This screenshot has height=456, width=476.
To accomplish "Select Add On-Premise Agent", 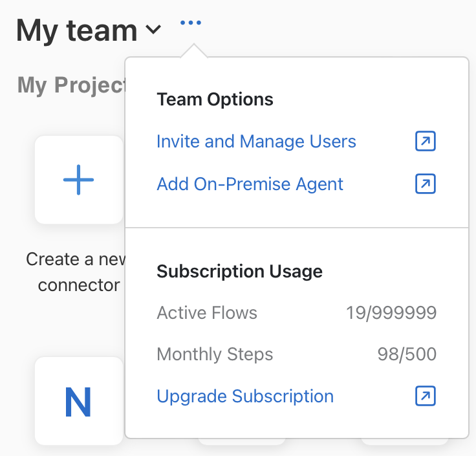I will pyautogui.click(x=250, y=184).
